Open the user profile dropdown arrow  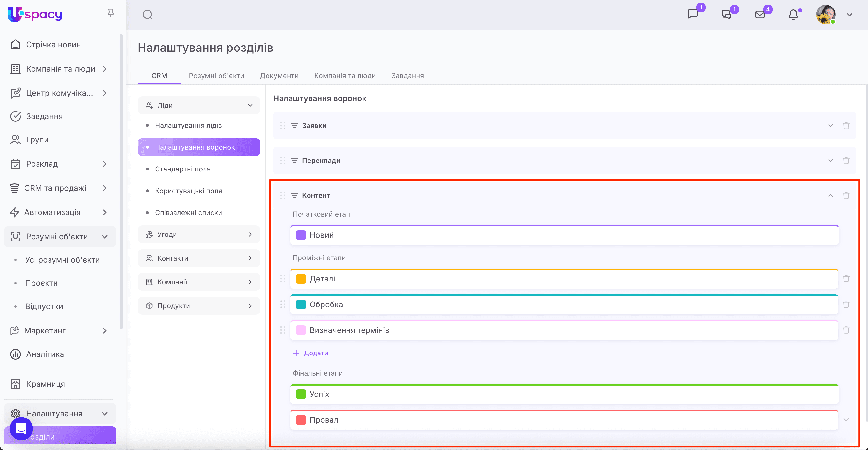(850, 15)
